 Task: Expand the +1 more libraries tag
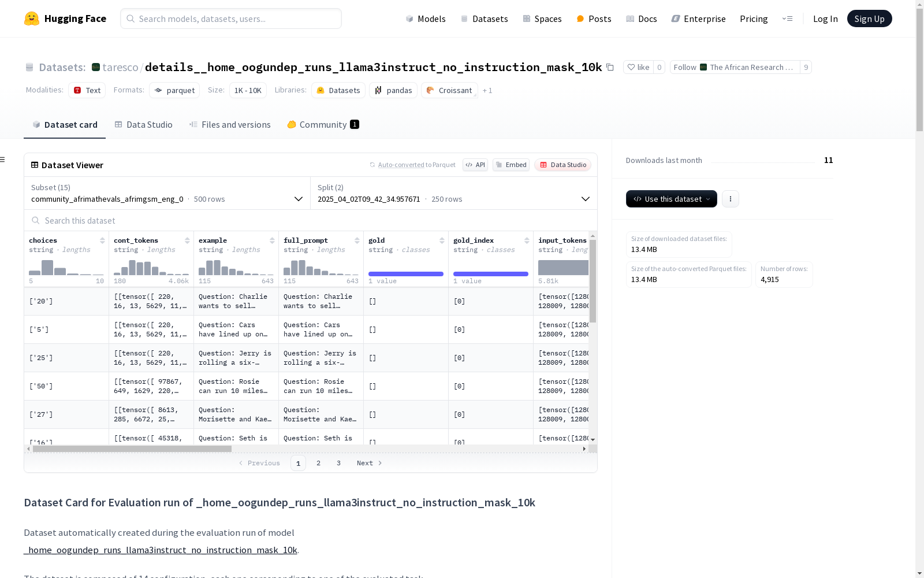[x=487, y=90]
